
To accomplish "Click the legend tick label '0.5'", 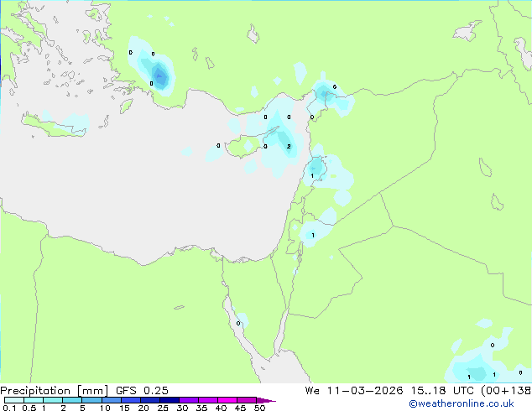I will point(29,408).
